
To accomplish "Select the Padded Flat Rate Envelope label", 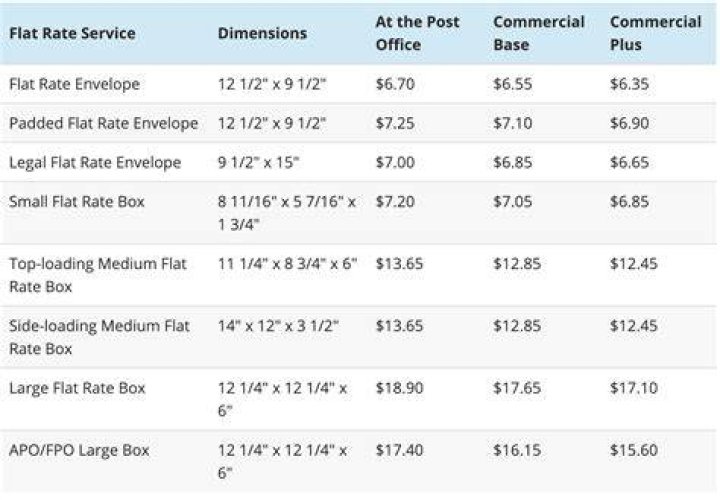I will pyautogui.click(x=103, y=123).
